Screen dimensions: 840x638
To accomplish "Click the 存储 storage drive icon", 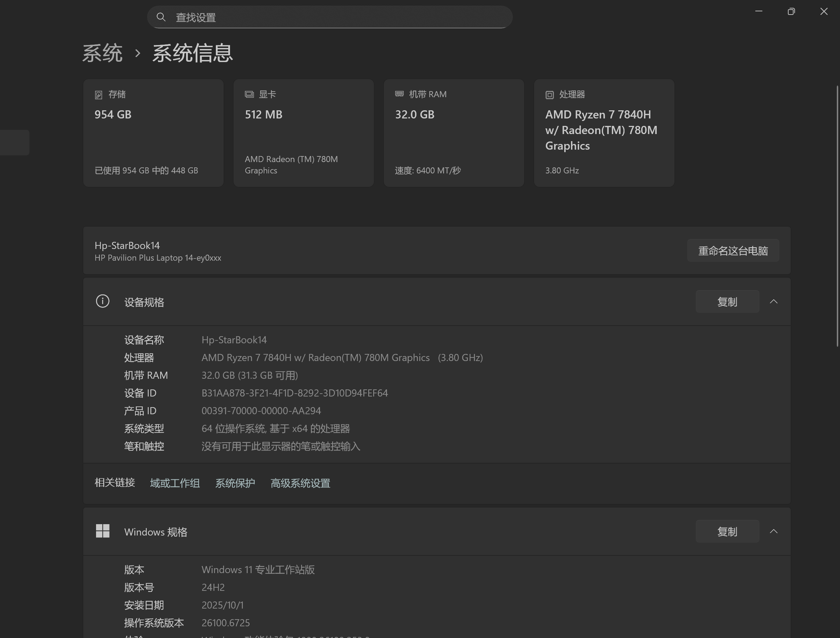I will [99, 94].
